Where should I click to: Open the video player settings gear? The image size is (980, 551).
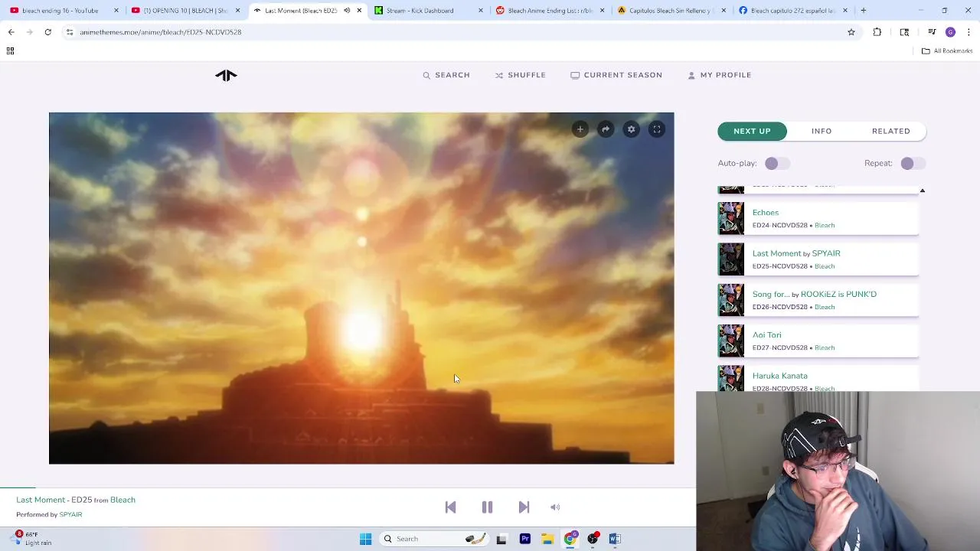(631, 129)
